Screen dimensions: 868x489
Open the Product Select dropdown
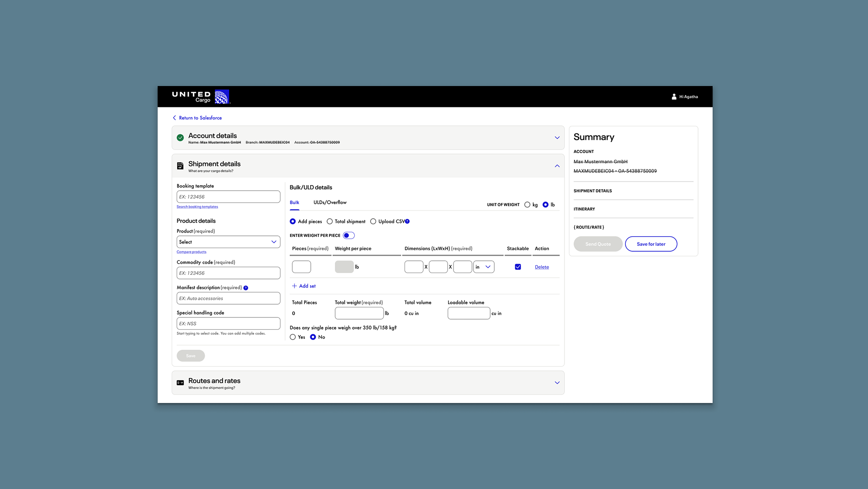(228, 242)
